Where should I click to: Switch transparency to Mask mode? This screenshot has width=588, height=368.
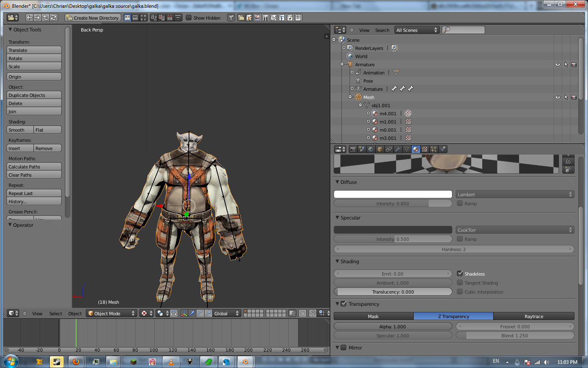[x=373, y=316]
